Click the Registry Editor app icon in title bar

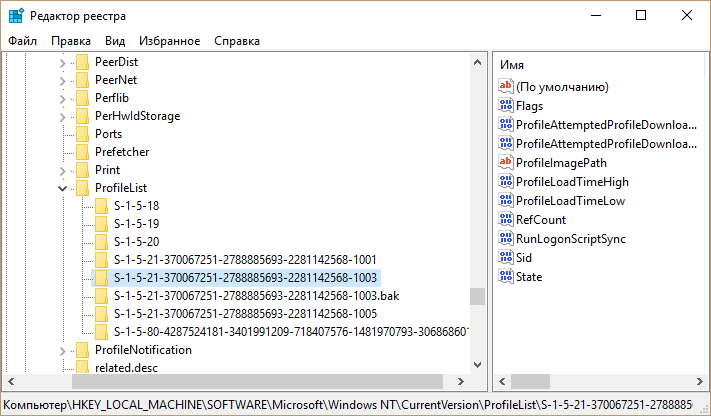coord(16,15)
